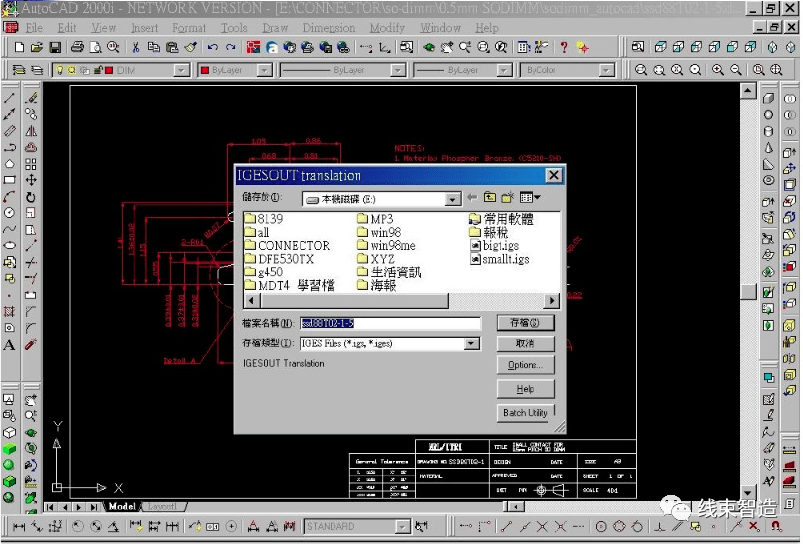Open the STANDARD dim style dropdown

pyautogui.click(x=403, y=527)
